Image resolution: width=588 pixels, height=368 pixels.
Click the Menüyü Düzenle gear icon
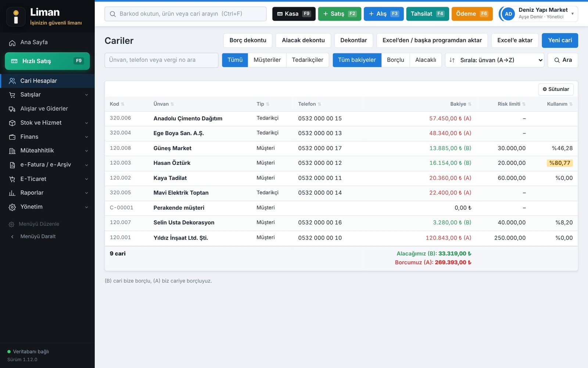click(x=11, y=224)
